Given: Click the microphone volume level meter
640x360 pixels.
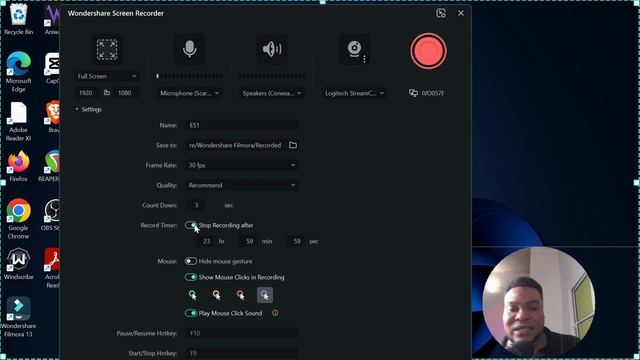Looking at the screenshot, I should pos(189,76).
